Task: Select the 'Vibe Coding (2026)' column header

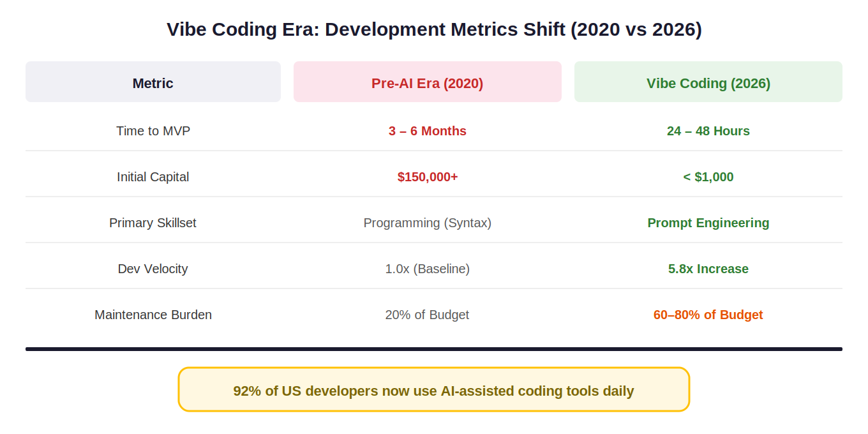Action: 708,83
